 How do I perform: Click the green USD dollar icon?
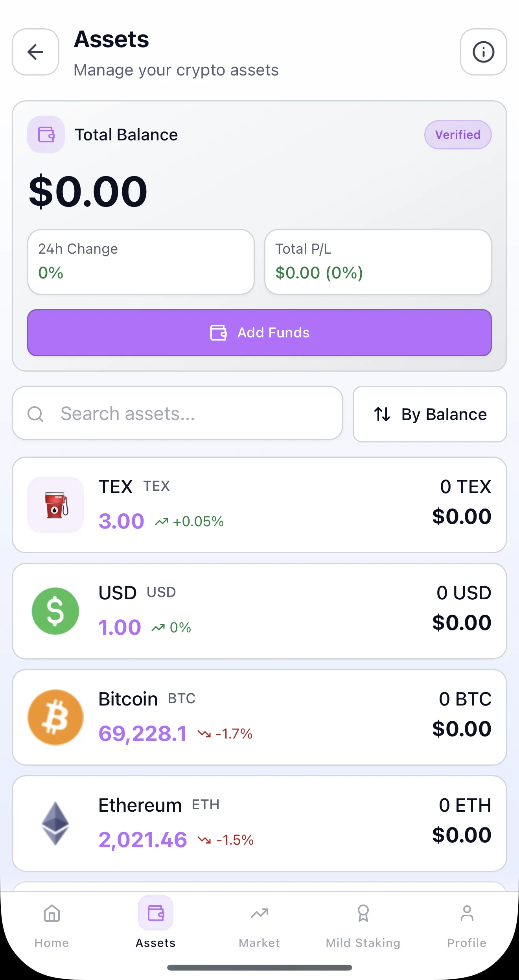pos(55,611)
